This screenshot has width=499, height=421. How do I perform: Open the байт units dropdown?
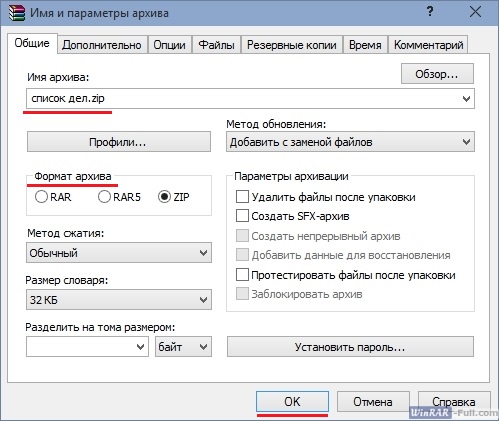[x=183, y=347]
